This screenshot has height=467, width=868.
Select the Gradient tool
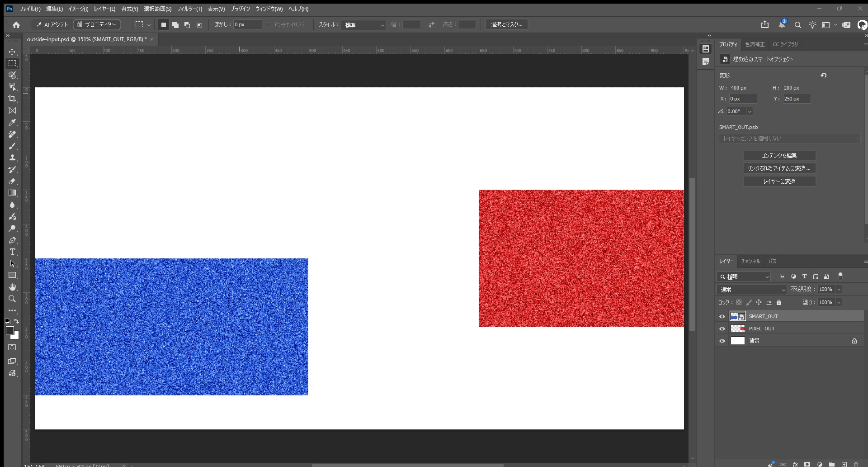click(x=12, y=193)
